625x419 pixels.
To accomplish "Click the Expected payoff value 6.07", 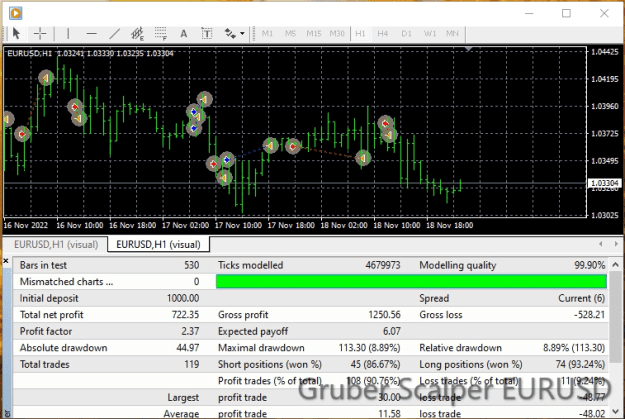I will tap(392, 331).
